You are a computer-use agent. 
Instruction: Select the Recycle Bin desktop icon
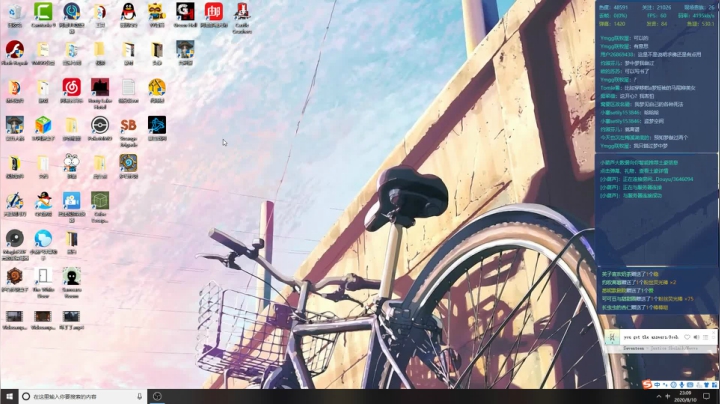tap(15, 13)
